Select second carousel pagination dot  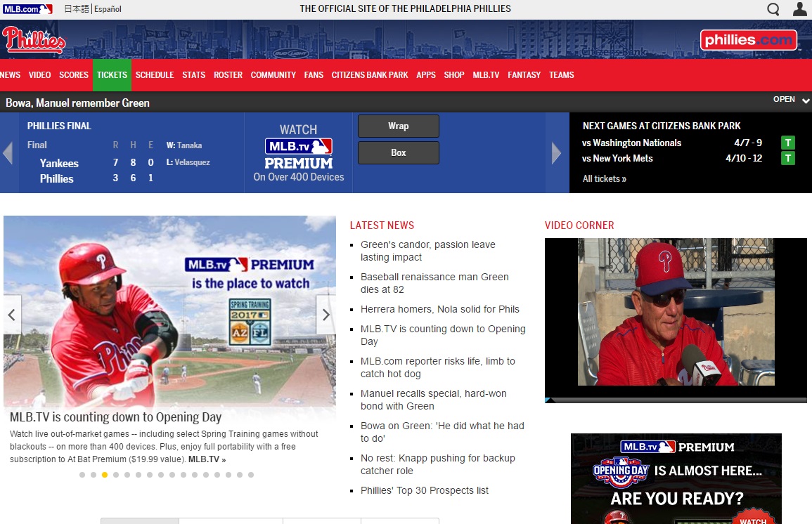pyautogui.click(x=94, y=475)
